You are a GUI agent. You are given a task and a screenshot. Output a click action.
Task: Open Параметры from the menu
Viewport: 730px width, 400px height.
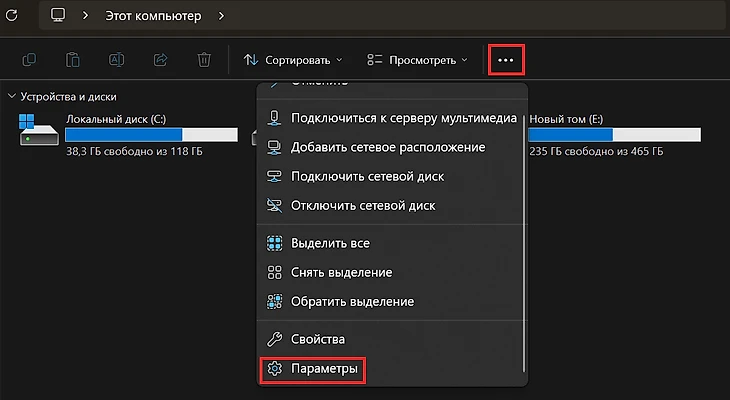pyautogui.click(x=313, y=369)
